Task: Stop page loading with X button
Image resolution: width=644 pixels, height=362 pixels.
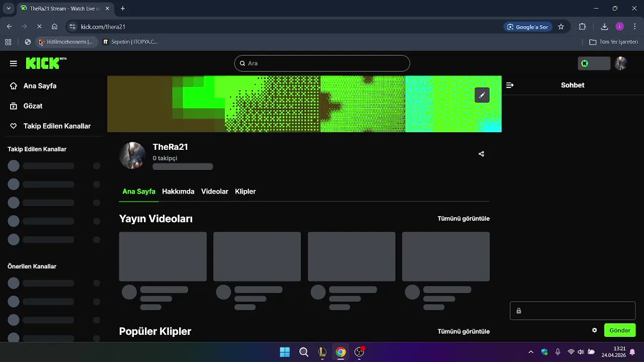Action: coord(39,27)
